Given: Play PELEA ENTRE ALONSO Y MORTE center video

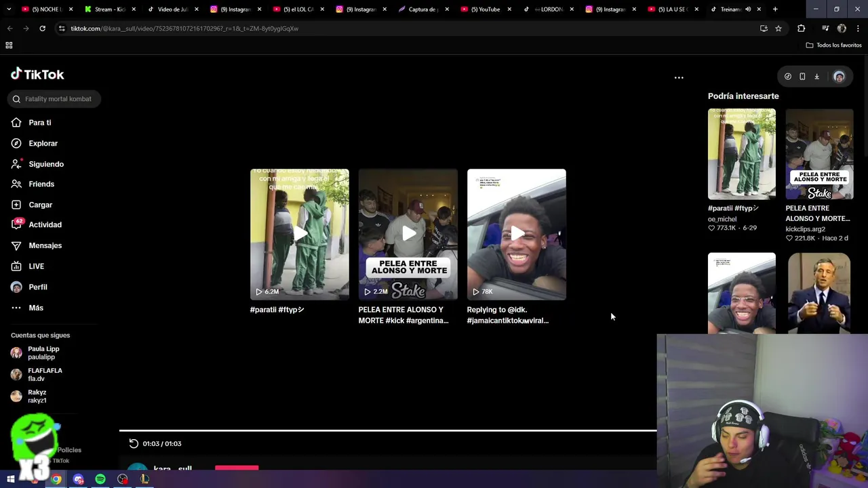Looking at the screenshot, I should pos(408,234).
